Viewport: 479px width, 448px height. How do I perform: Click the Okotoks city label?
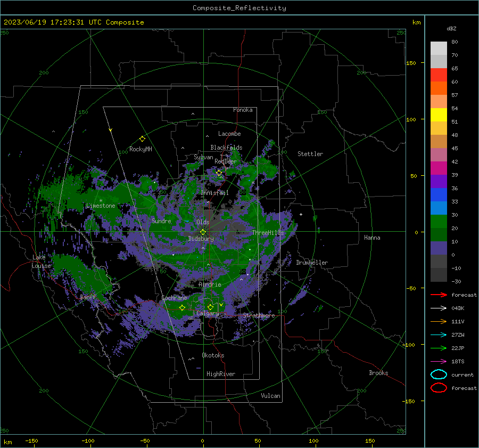(213, 355)
